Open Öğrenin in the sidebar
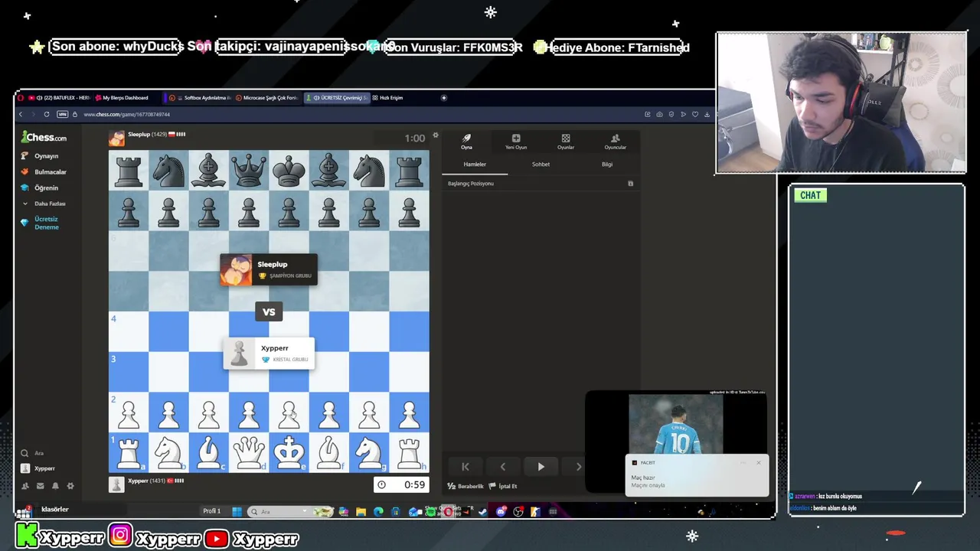The image size is (980, 551). coord(45,188)
